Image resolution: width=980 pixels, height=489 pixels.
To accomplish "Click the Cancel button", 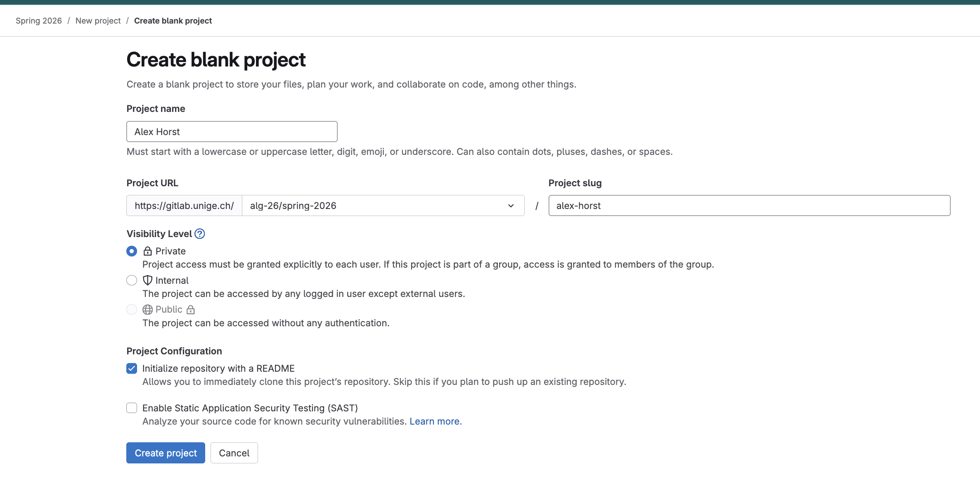I will [234, 453].
